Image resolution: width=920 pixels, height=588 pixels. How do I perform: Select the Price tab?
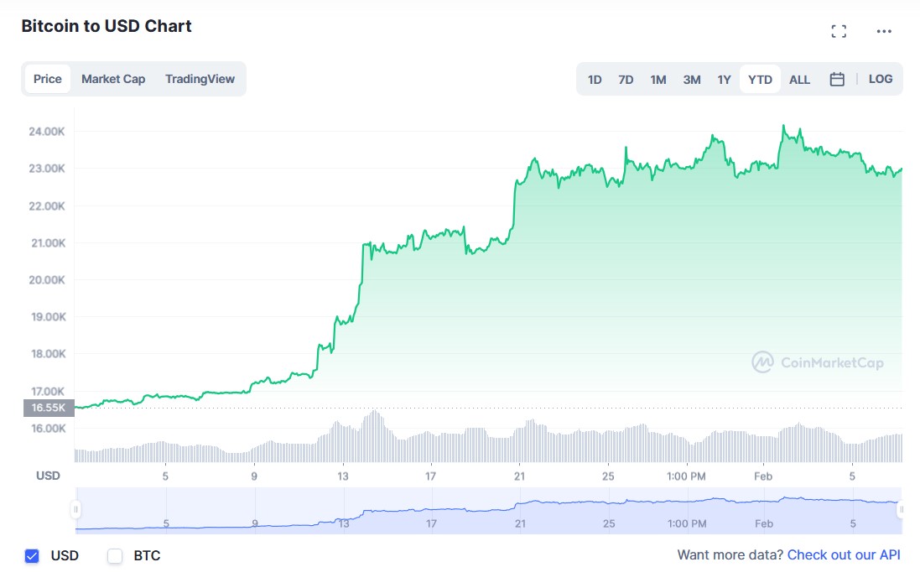47,79
